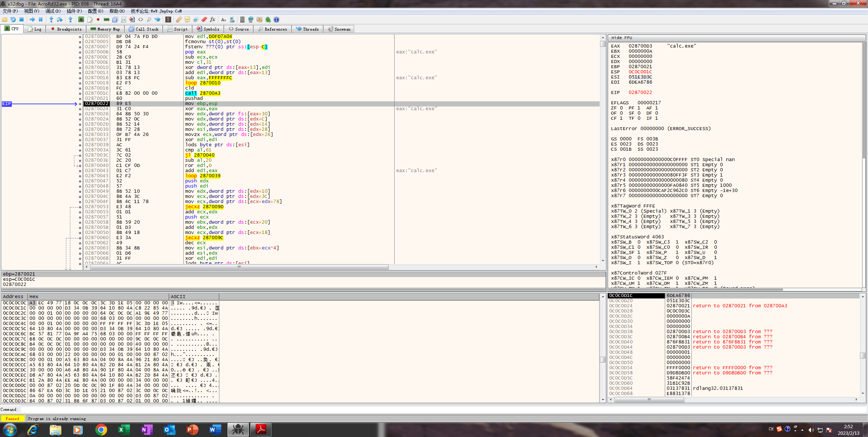The image size is (868, 437).
Task: Click the disassembly scroll-down arrow
Action: 603,261
